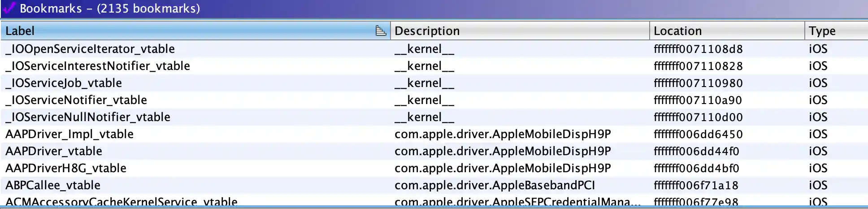Select the ABPCallee_vtable bookmark row
The height and width of the screenshot is (209, 868).
tap(53, 185)
